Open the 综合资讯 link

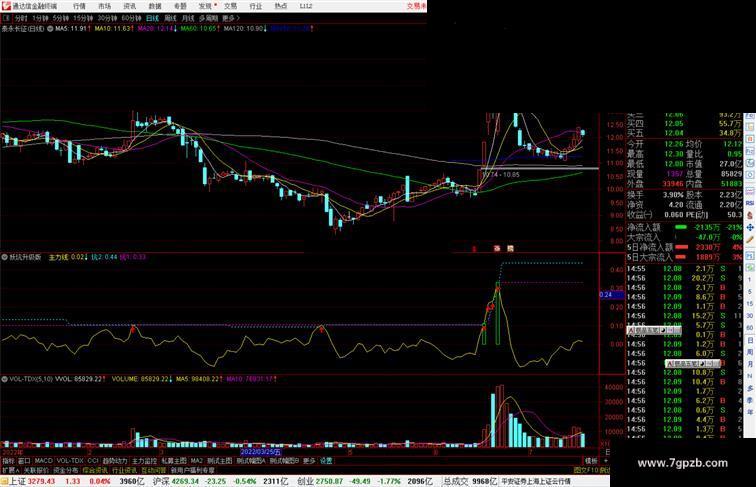pos(95,470)
